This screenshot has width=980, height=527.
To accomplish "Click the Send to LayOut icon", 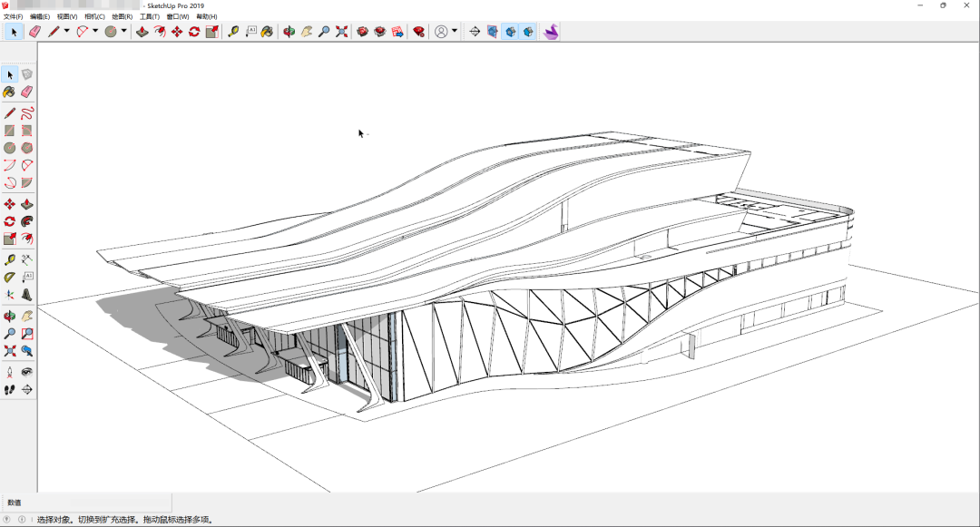I will tap(397, 32).
